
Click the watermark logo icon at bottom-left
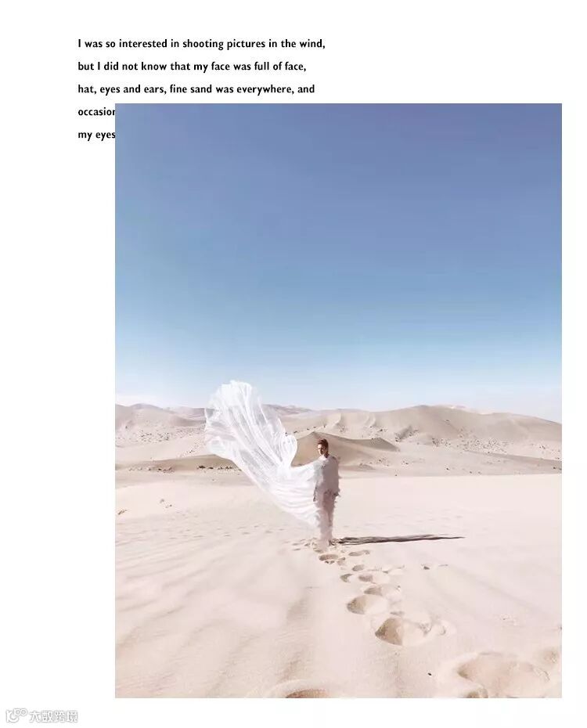coord(16,715)
